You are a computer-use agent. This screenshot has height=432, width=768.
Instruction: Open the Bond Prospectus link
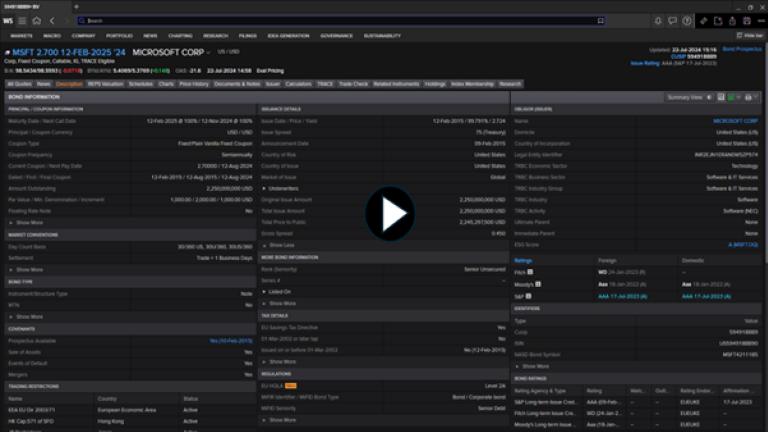[x=742, y=48]
